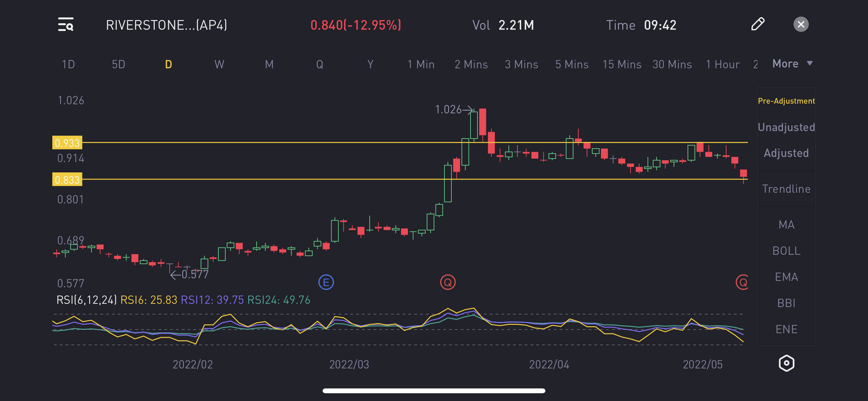The height and width of the screenshot is (401, 868).
Task: Open the RSI(6,12,24) indicator selector
Action: coord(87,300)
